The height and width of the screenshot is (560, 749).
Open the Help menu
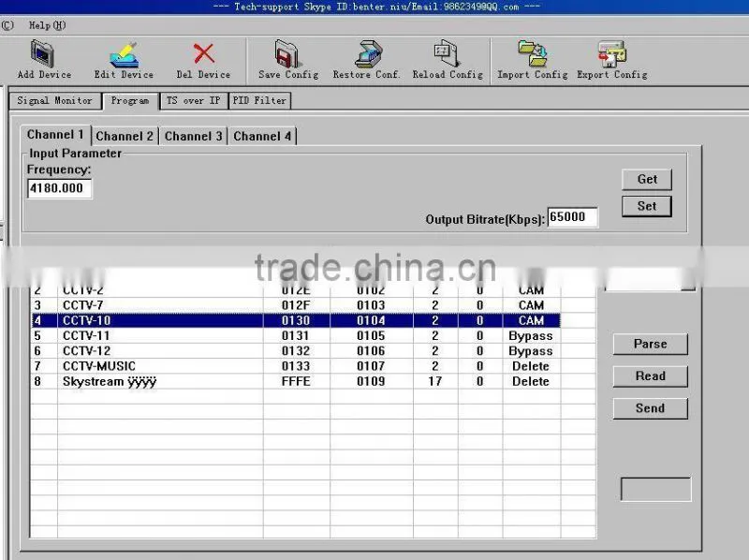[48, 25]
